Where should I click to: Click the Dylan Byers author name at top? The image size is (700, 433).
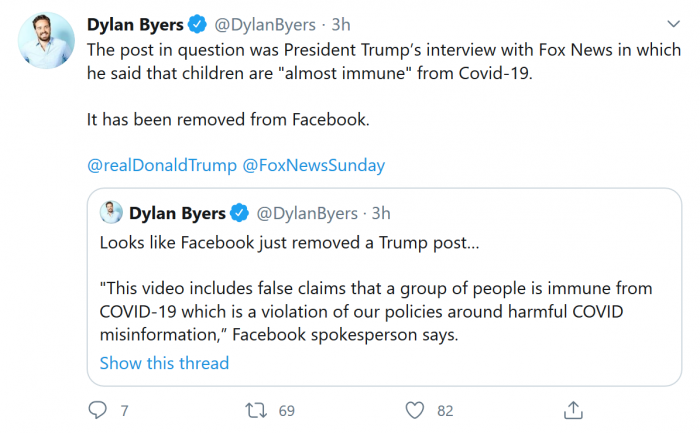pos(133,24)
